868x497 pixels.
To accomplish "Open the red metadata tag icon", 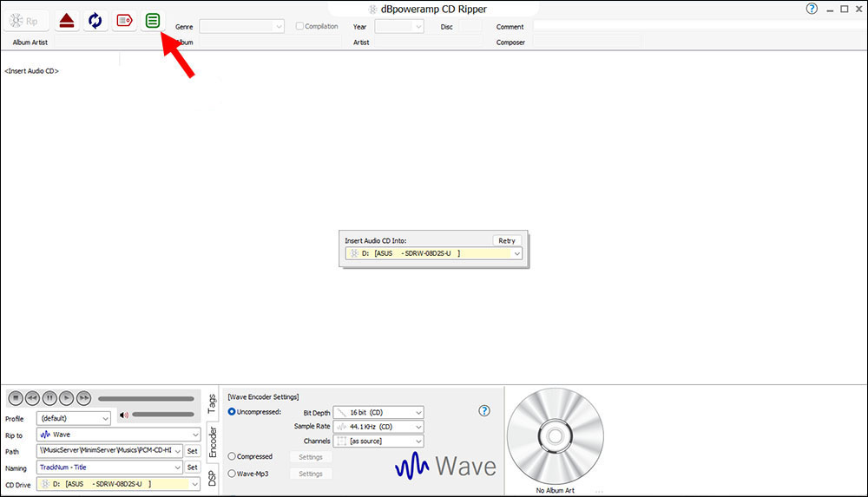I will point(124,20).
